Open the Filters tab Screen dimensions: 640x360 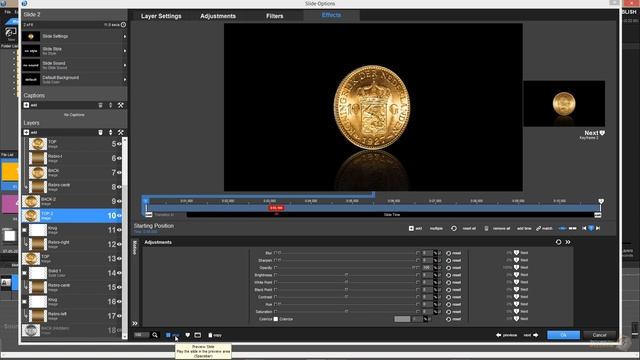[275, 16]
